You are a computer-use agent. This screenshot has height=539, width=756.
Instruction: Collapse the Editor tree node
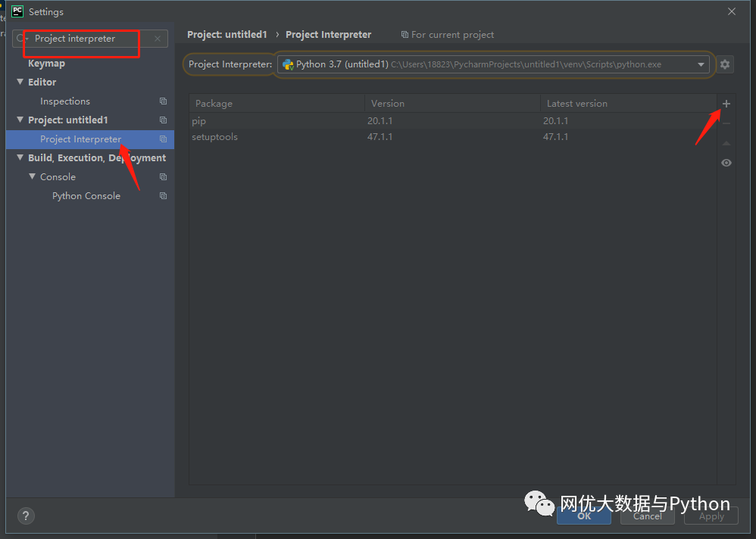[20, 82]
